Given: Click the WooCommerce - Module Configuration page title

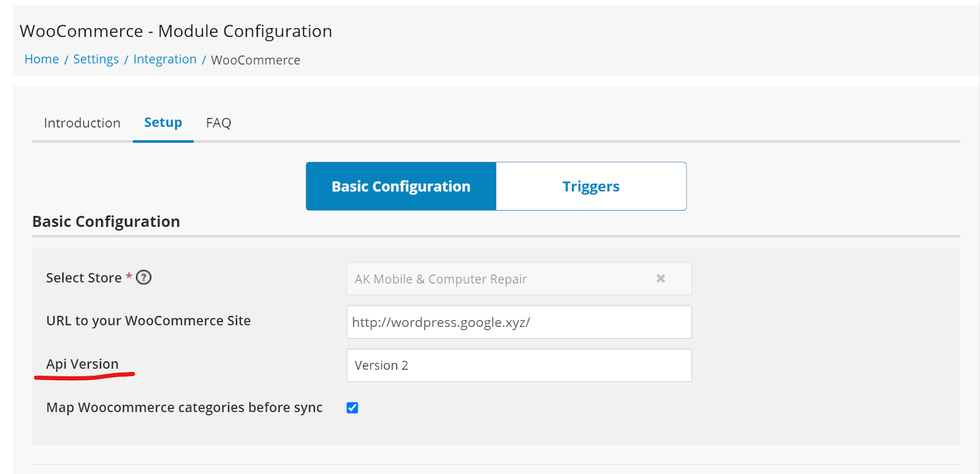Looking at the screenshot, I should point(176,31).
